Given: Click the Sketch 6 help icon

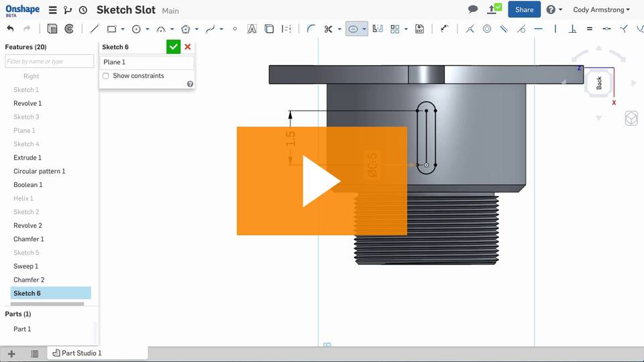Looking at the screenshot, I should point(190,84).
